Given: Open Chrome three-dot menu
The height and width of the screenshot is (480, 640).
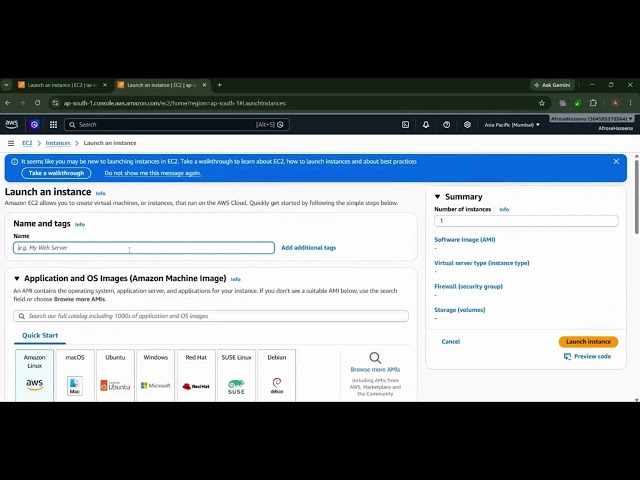Looking at the screenshot, I should (630, 103).
